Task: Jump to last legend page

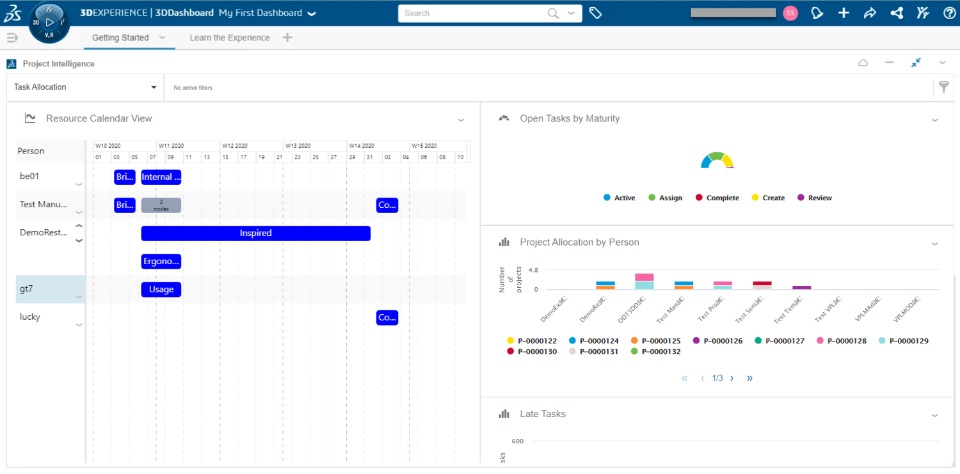Action: coord(749,378)
